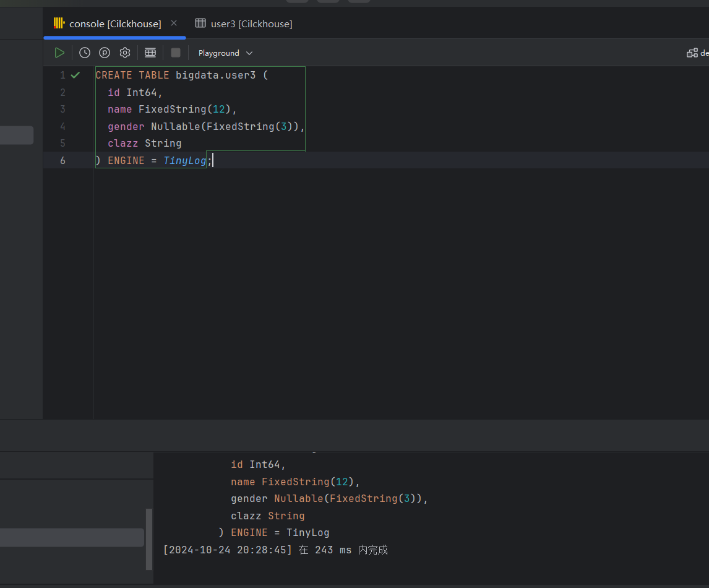Open console settings gear icon
709x588 pixels.
[125, 53]
